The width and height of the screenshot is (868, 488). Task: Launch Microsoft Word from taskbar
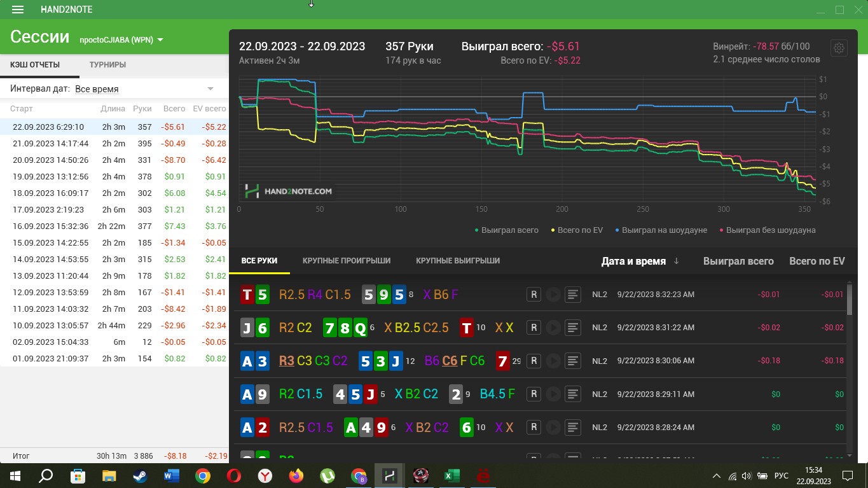pos(172,475)
